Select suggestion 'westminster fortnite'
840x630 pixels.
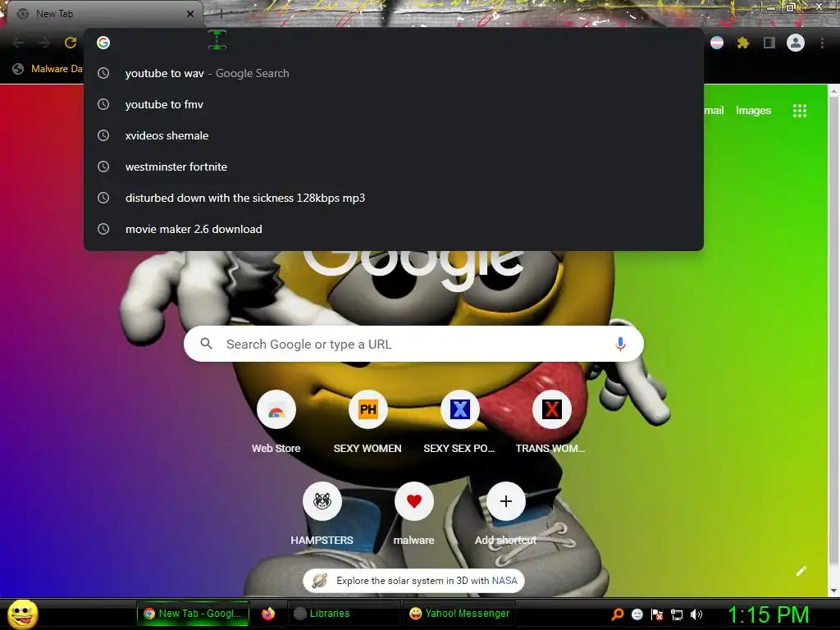click(x=394, y=167)
